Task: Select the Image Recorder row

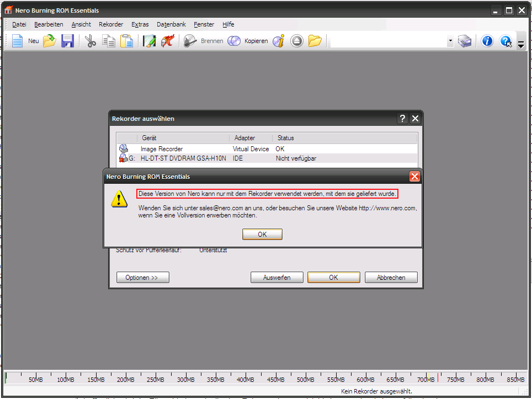Action: [x=267, y=148]
